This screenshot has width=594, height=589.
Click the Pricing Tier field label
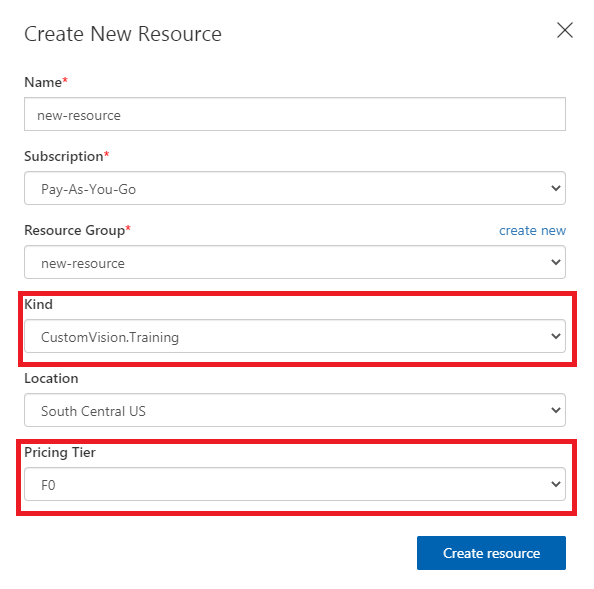pos(60,452)
